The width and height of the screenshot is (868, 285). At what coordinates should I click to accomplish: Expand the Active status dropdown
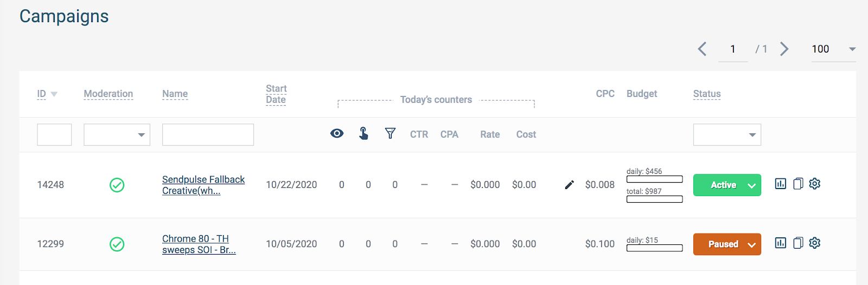pyautogui.click(x=751, y=185)
